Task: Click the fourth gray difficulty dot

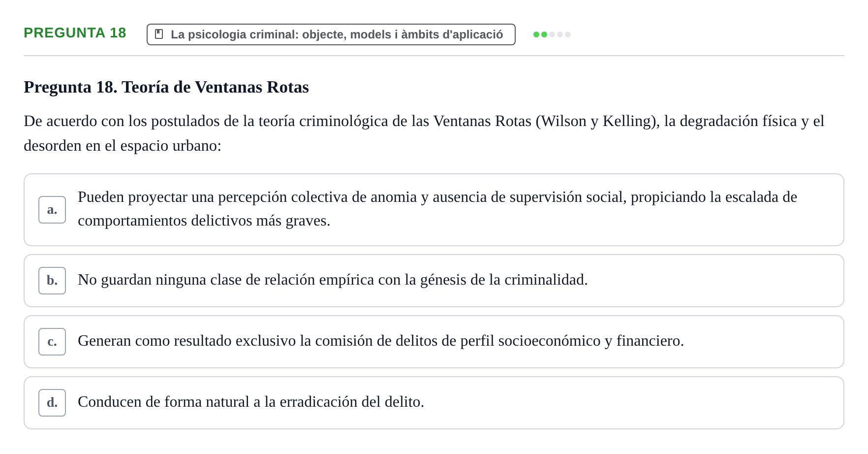Action: click(x=560, y=34)
